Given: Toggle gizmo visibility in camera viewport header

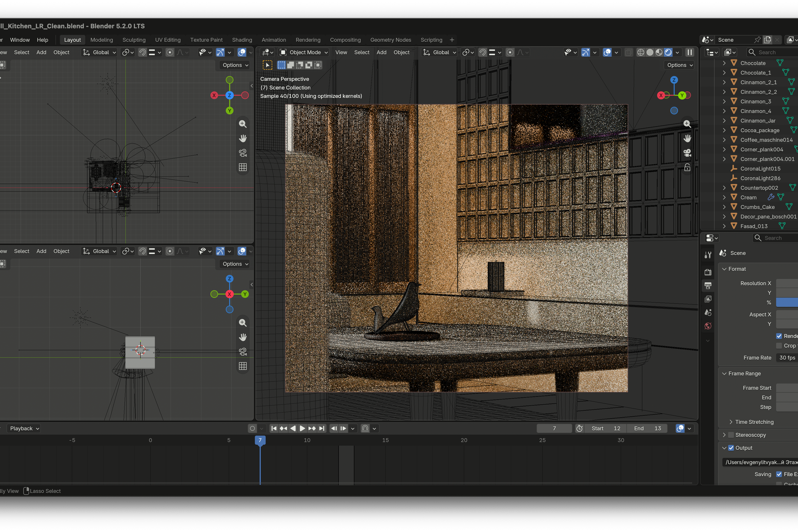Looking at the screenshot, I should (x=585, y=52).
